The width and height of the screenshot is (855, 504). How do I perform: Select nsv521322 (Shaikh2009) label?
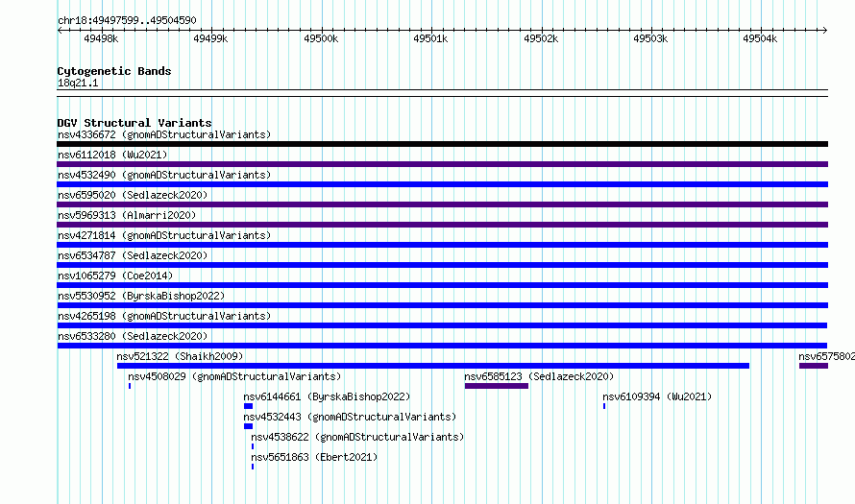180,356
